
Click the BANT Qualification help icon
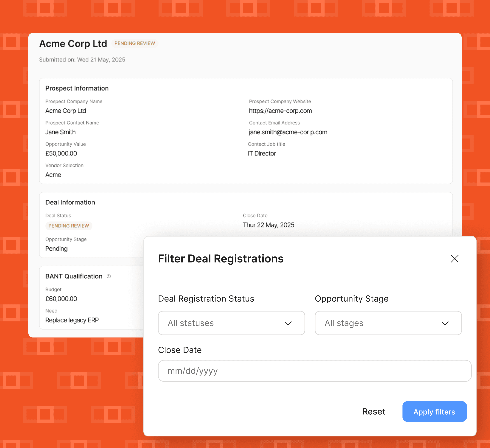click(109, 276)
